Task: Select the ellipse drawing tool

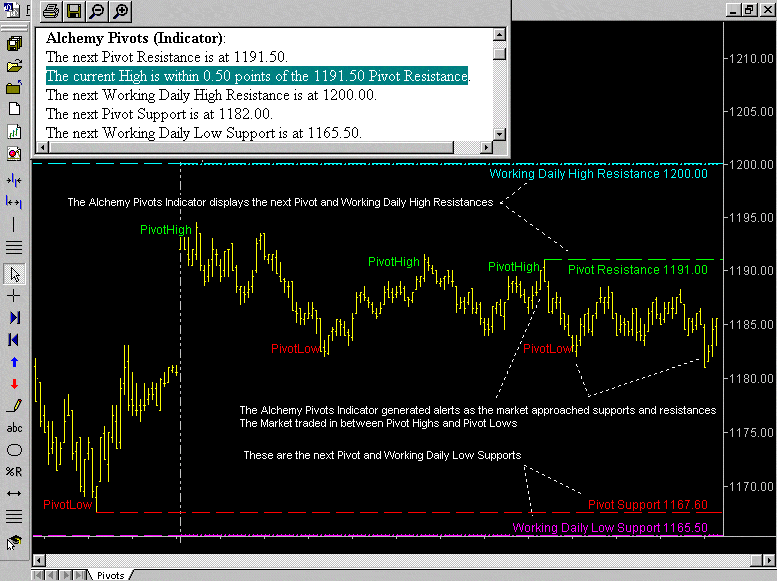Action: tap(14, 450)
